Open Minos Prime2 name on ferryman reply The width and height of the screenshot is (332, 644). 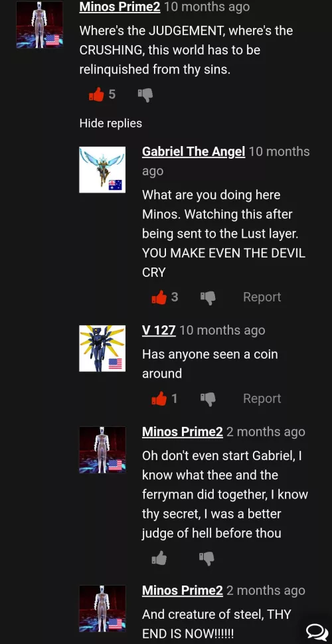[183, 432]
